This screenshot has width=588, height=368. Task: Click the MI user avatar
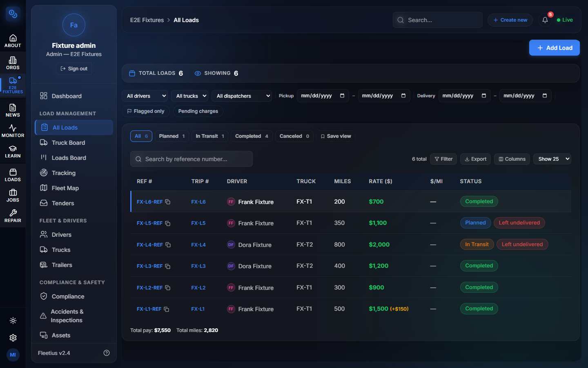[13, 355]
